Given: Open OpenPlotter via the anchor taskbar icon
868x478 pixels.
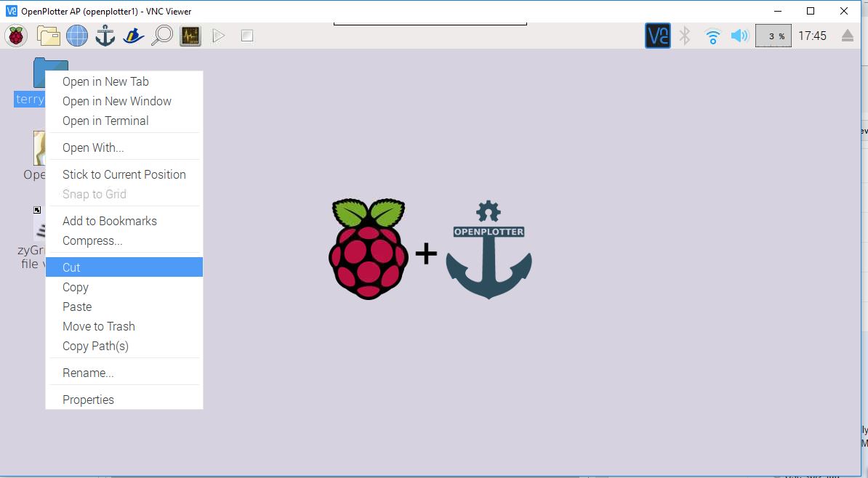Looking at the screenshot, I should coord(105,35).
